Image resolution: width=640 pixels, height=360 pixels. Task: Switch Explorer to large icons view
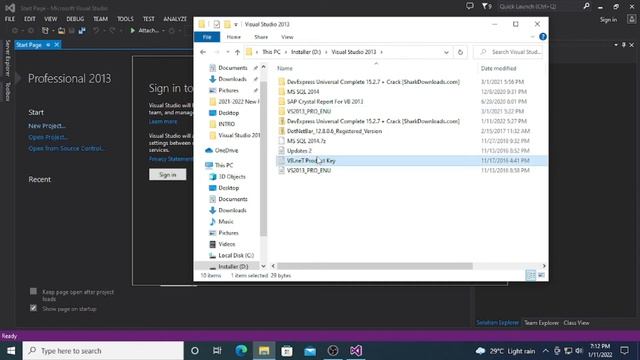pos(541,276)
